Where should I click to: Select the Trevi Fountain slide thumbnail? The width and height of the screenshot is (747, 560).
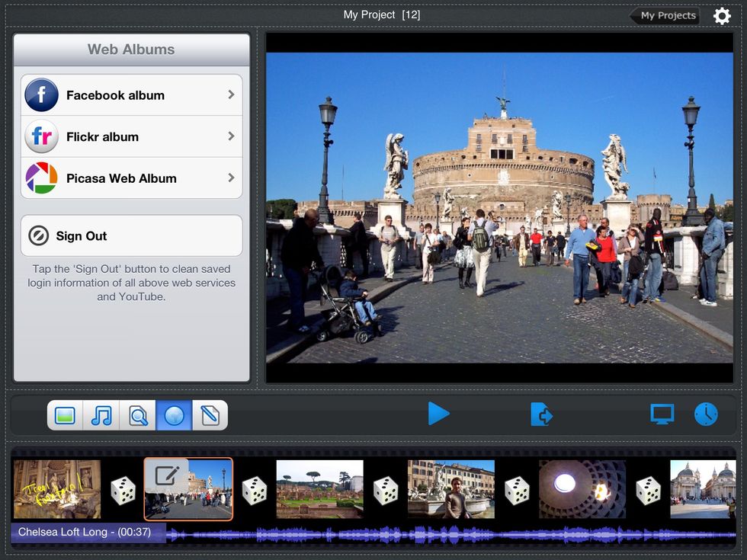point(57,490)
